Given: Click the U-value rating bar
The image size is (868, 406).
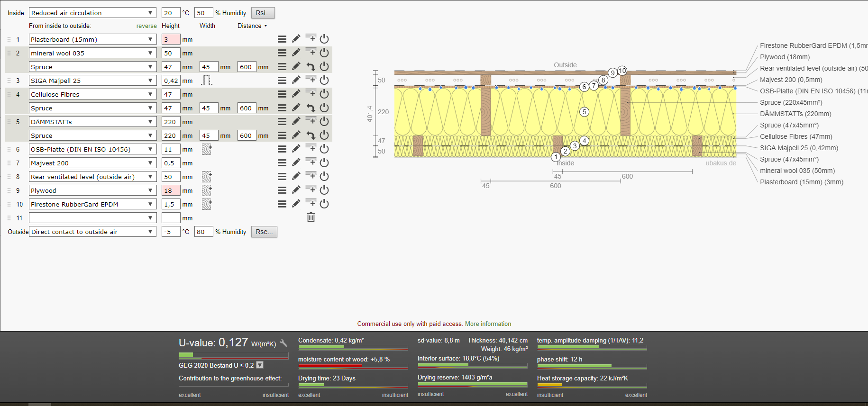Looking at the screenshot, I should (x=234, y=355).
